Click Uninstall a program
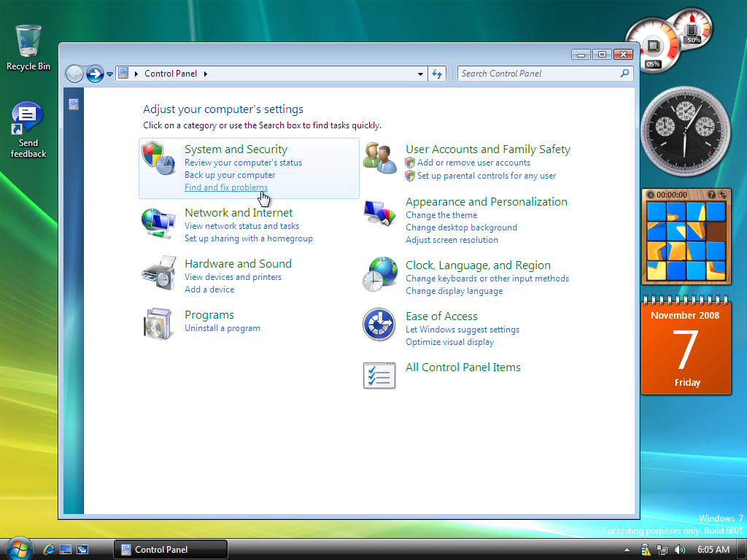The image size is (747, 560). pos(222,328)
